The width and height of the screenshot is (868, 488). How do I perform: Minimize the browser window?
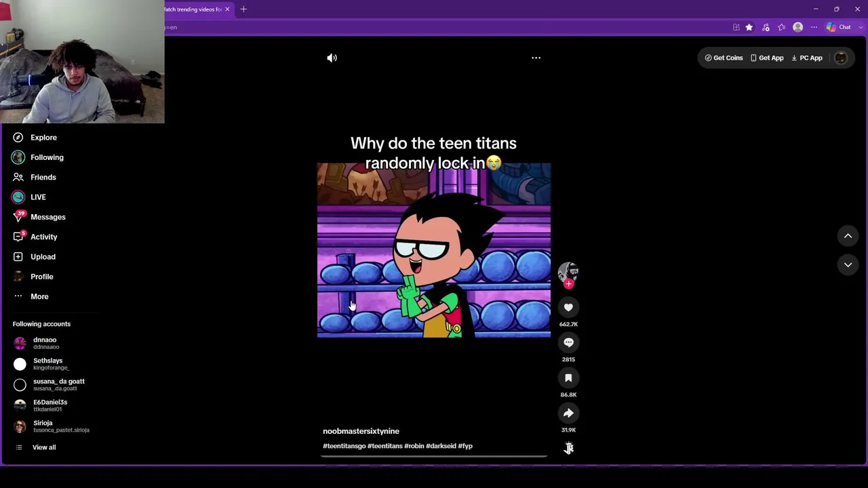(816, 9)
